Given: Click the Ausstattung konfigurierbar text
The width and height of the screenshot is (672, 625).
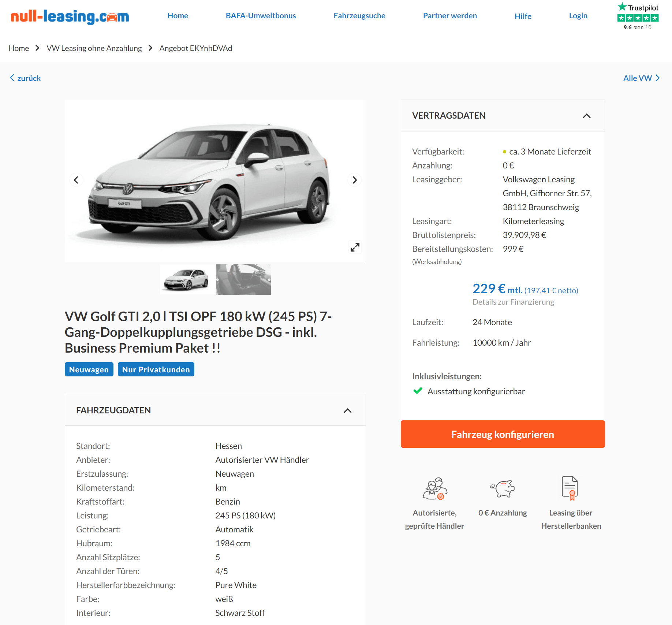Looking at the screenshot, I should 476,391.
